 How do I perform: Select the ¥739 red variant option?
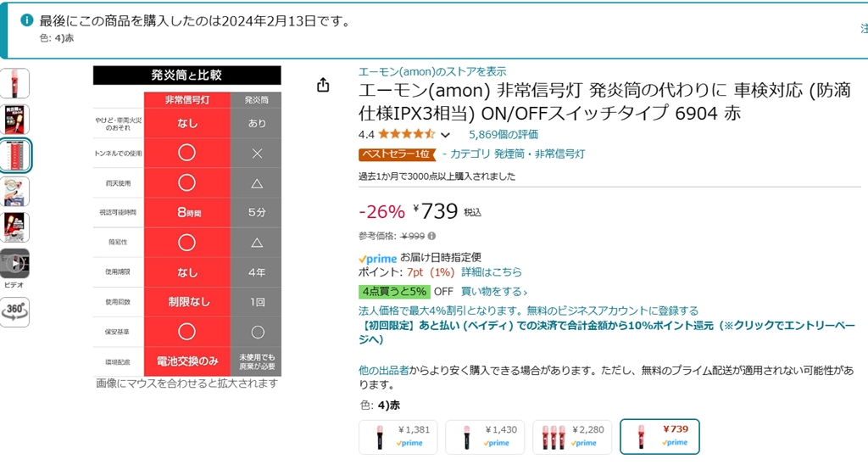click(x=659, y=437)
